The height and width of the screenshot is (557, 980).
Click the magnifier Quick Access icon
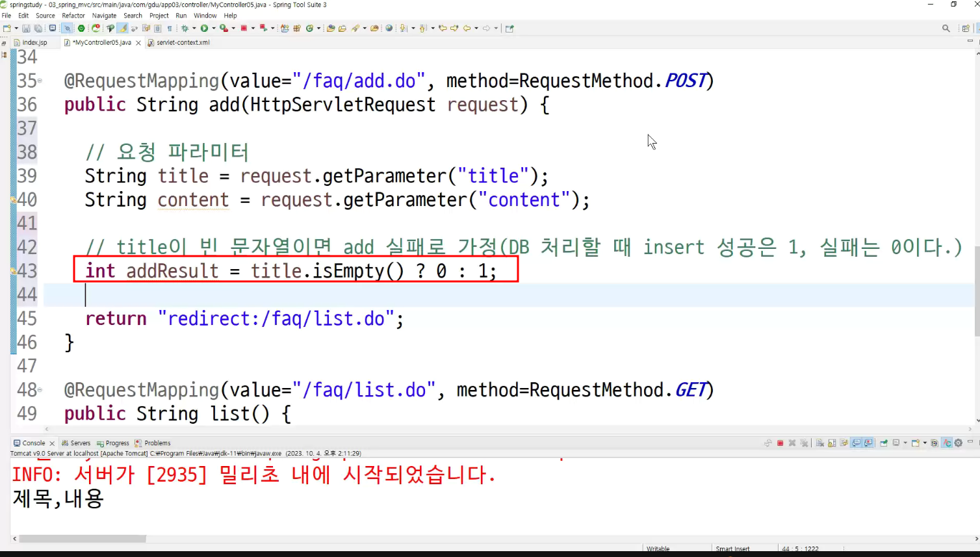[946, 28]
